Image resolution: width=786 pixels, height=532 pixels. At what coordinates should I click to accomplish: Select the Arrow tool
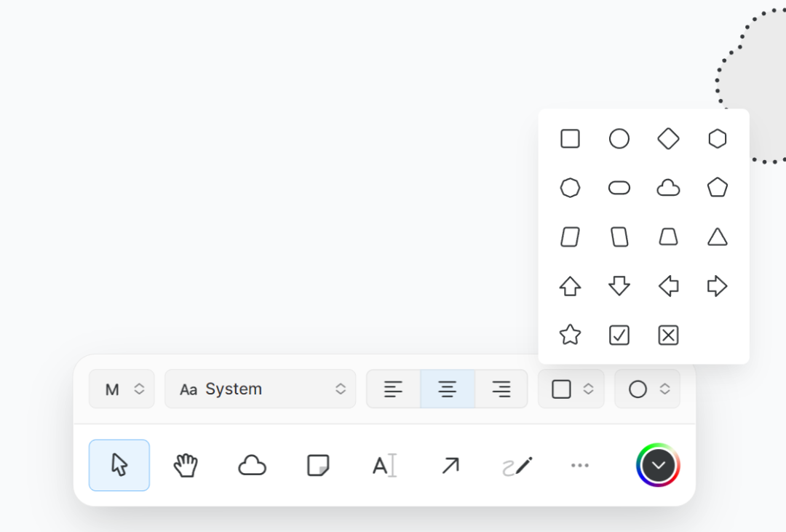450,465
